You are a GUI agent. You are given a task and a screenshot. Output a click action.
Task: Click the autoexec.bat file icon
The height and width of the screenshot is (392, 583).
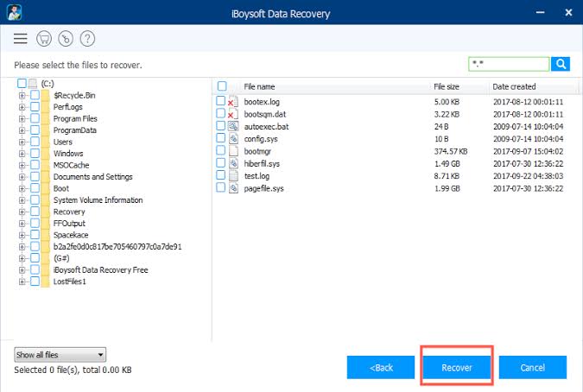(233, 126)
